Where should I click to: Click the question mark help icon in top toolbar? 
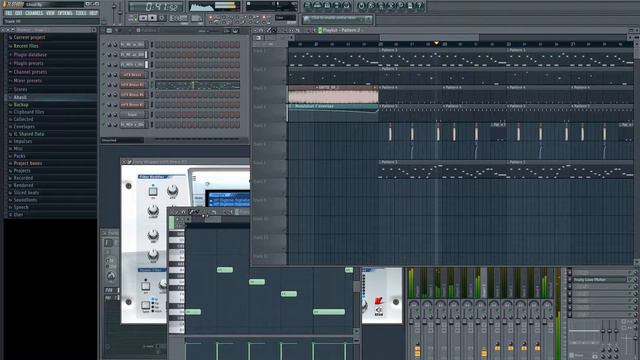pyautogui.click(x=419, y=6)
